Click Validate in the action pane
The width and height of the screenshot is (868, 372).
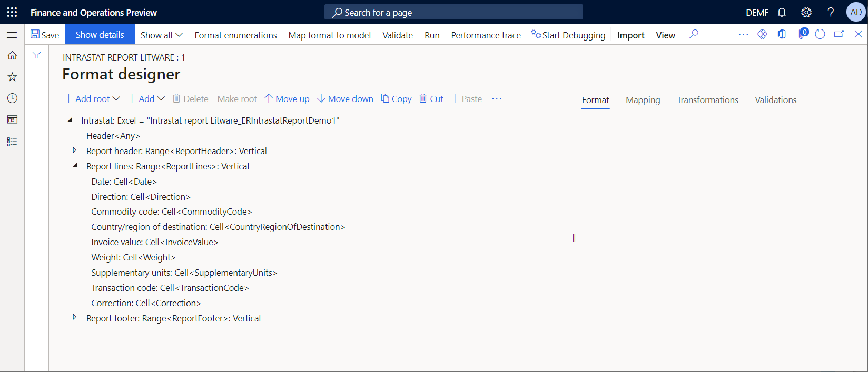(x=398, y=35)
